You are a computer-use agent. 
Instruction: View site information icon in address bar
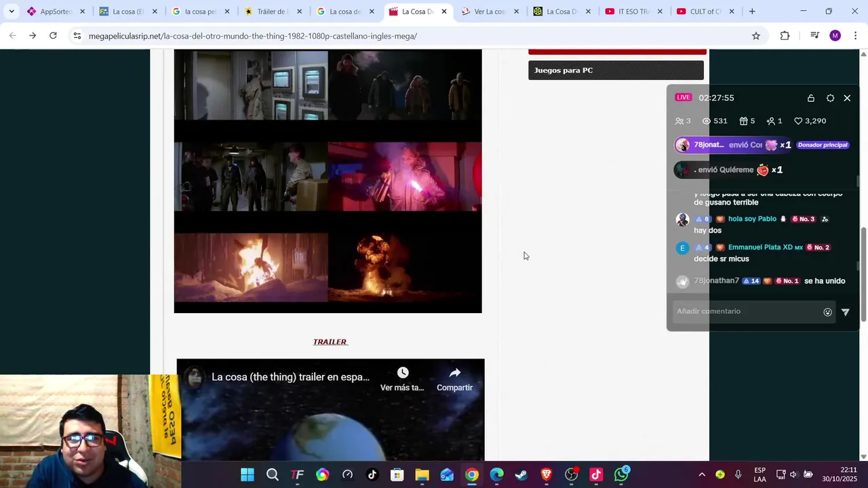pyautogui.click(x=77, y=36)
